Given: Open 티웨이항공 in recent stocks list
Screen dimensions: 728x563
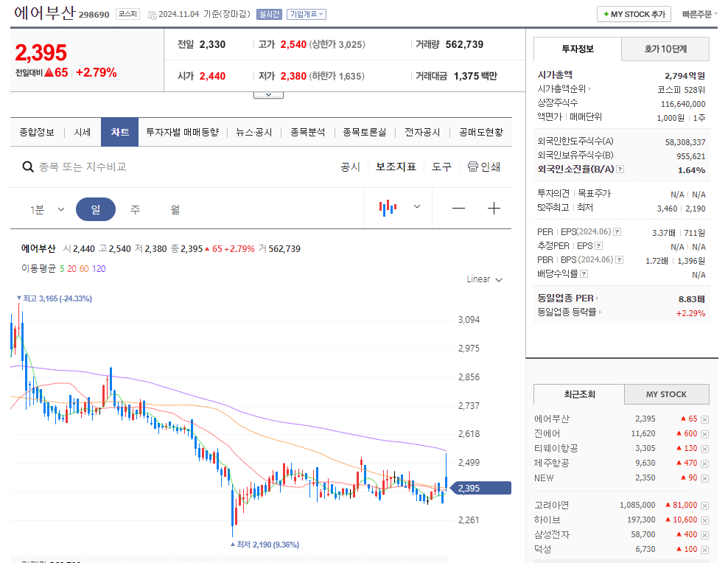Looking at the screenshot, I should tap(556, 448).
